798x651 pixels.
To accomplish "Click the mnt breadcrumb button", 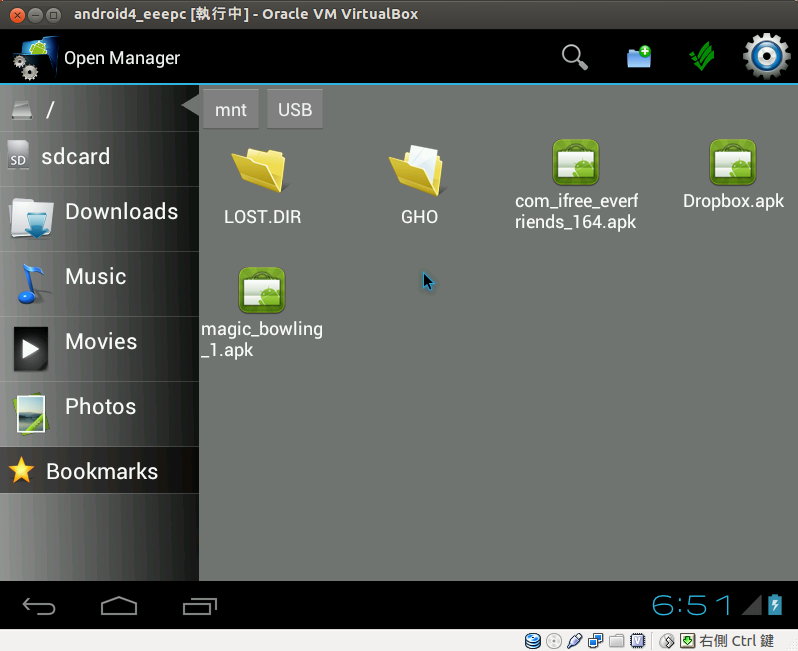I will coord(231,109).
